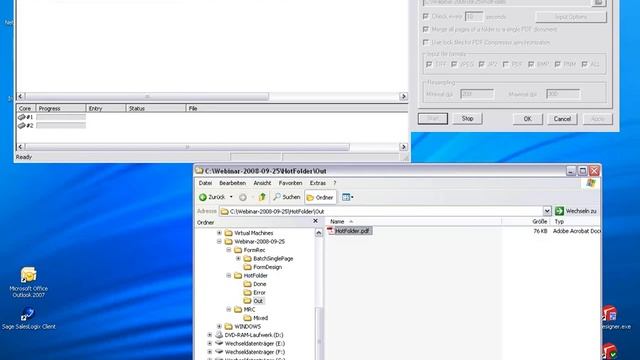
Task: Click the OK button in the dialog
Action: [527, 119]
